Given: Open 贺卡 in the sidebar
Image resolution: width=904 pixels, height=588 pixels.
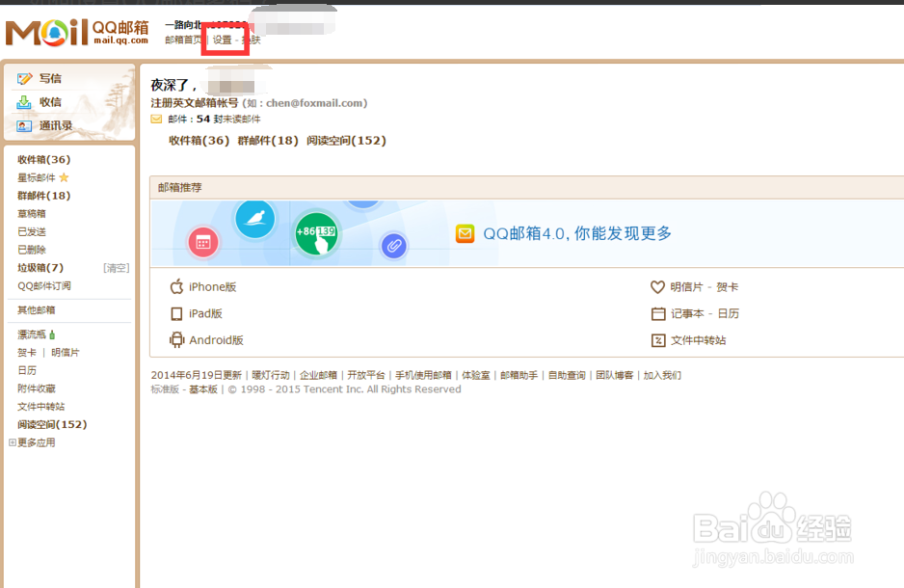Looking at the screenshot, I should coord(27,352).
